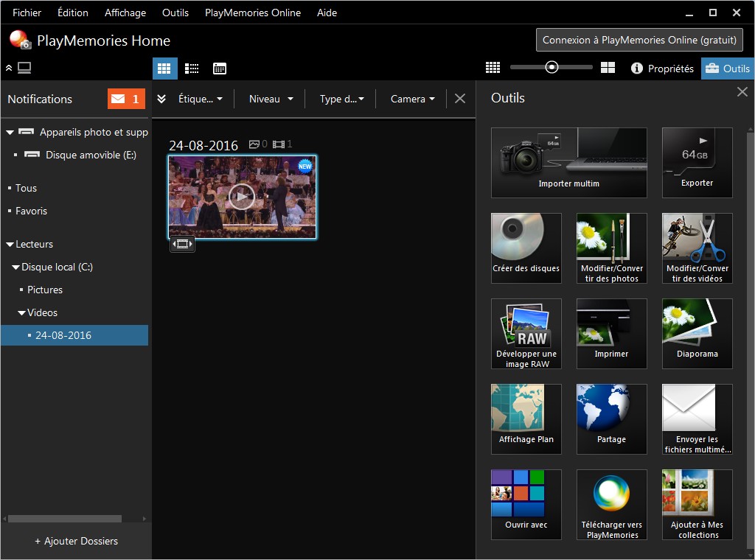Click small thumbnails size icon
This screenshot has width=755, height=560.
[x=493, y=68]
